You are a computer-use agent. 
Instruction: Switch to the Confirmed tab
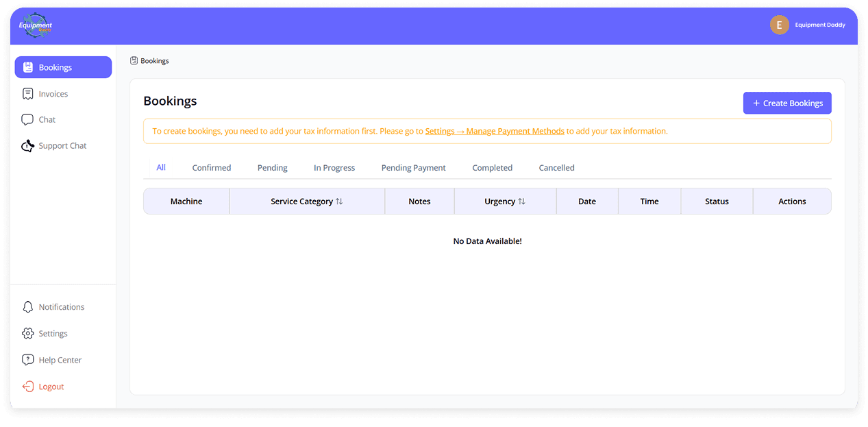pyautogui.click(x=211, y=168)
